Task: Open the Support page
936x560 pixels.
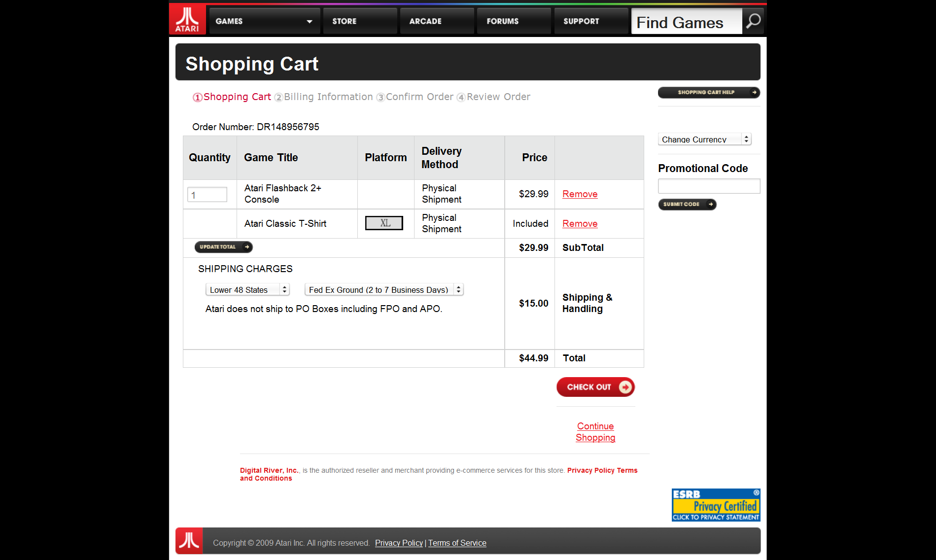Action: click(x=591, y=21)
